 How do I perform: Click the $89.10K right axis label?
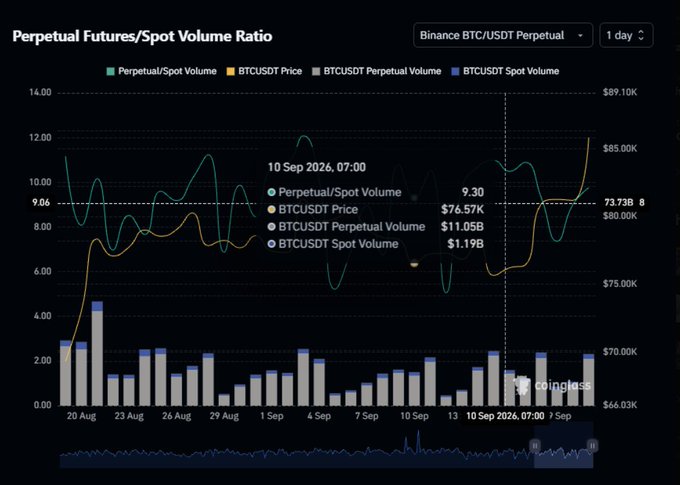(620, 92)
